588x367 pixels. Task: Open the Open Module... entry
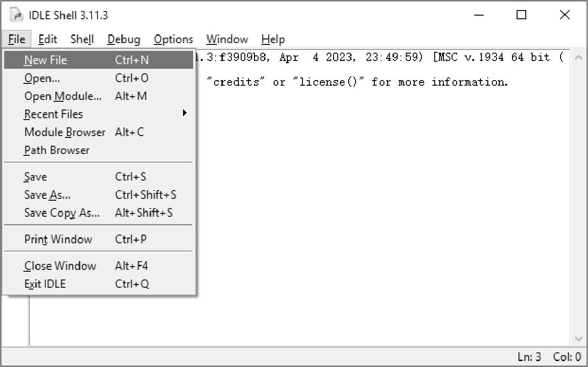(98, 96)
